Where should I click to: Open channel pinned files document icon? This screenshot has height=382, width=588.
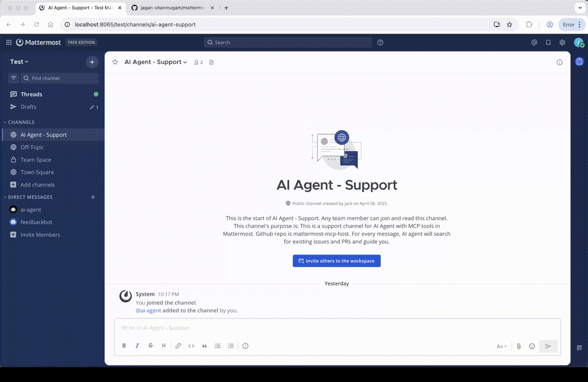click(211, 62)
